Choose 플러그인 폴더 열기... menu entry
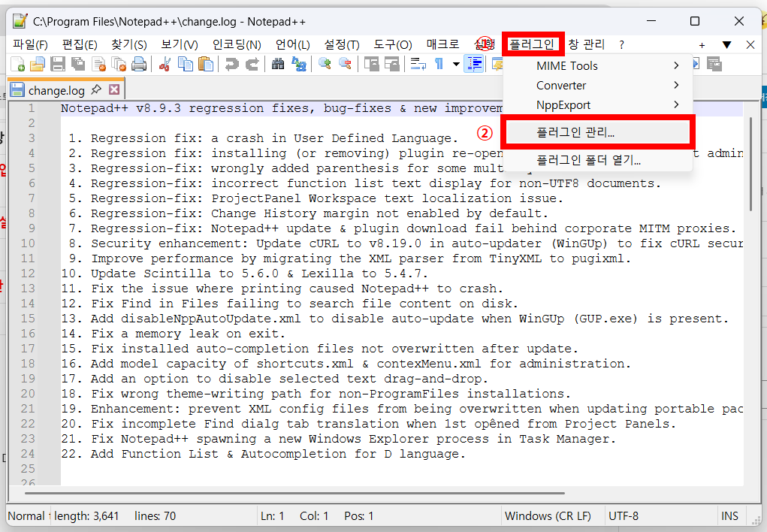The image size is (767, 532). point(598,160)
